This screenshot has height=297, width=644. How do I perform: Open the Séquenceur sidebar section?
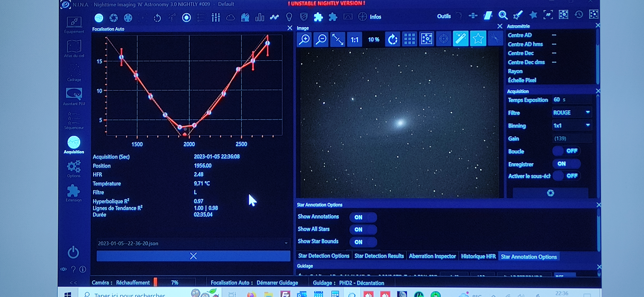[74, 121]
